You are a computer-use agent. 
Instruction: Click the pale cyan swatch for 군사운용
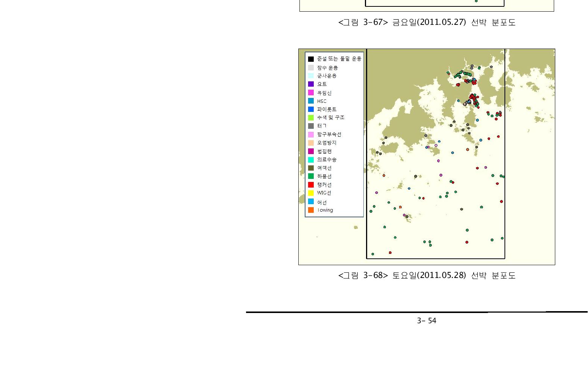311,76
